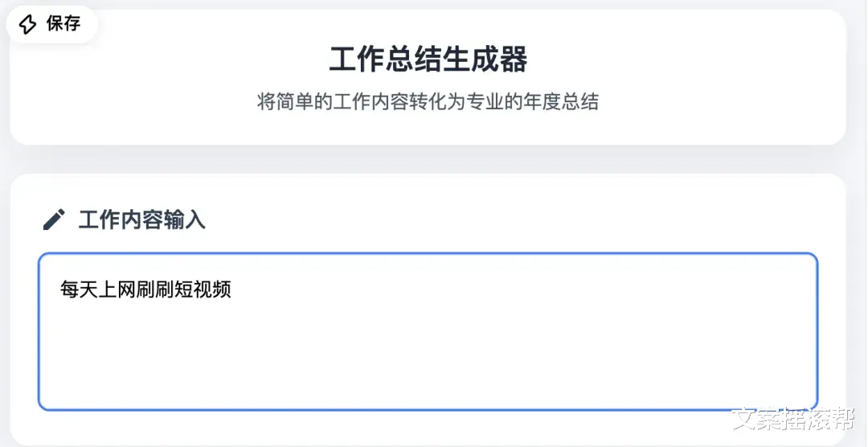
Task: Click the empty bottom area of the text area
Action: pos(428,378)
